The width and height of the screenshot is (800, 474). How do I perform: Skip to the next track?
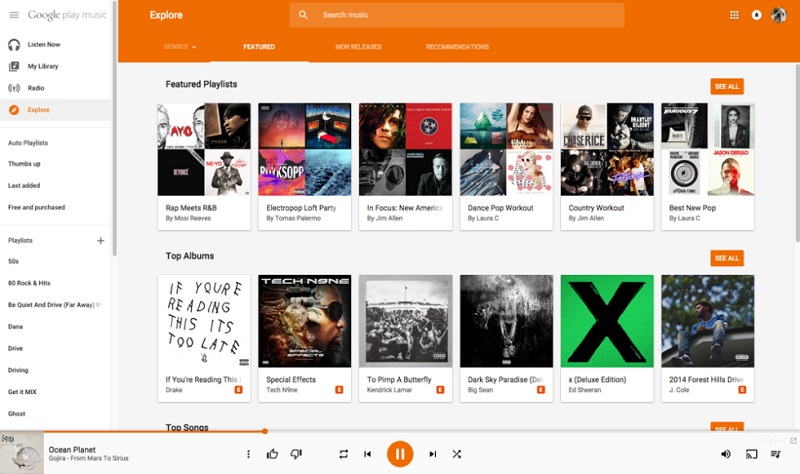point(433,454)
